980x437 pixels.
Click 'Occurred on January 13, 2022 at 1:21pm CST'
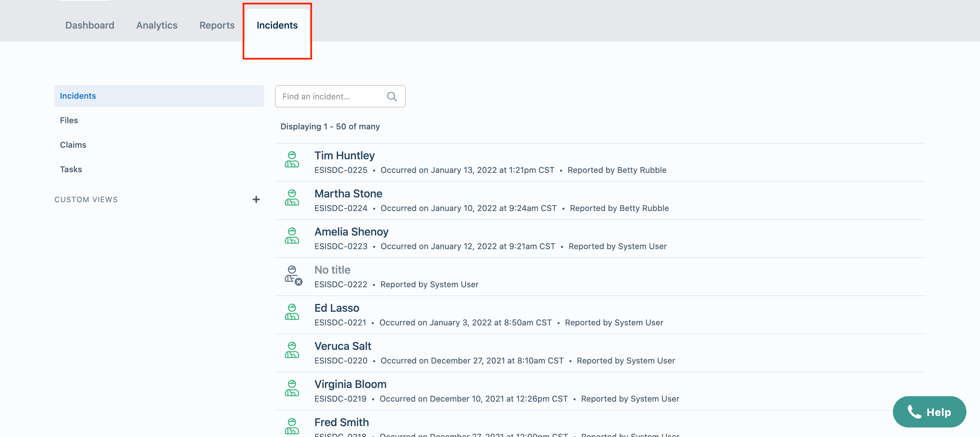tap(467, 170)
